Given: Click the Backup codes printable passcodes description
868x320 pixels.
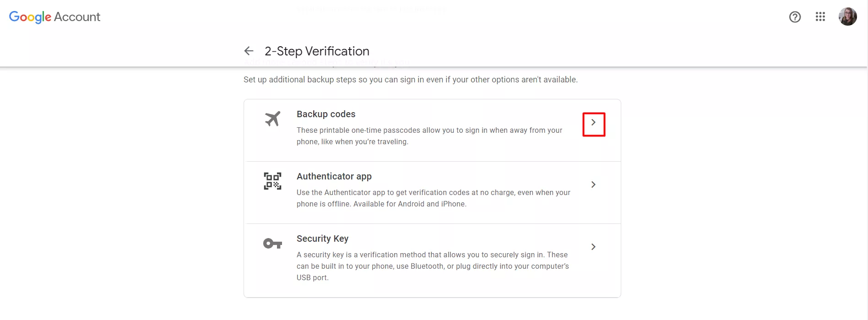Looking at the screenshot, I should (x=429, y=136).
